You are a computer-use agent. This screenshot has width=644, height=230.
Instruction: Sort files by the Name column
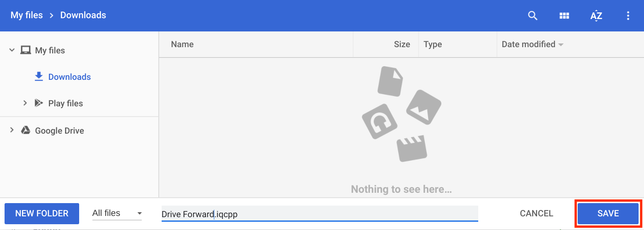click(x=182, y=44)
